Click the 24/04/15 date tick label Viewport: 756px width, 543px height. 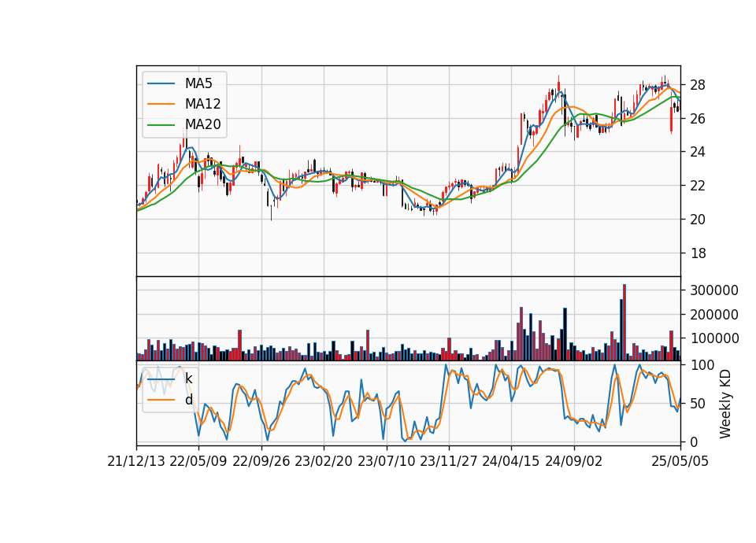point(511,462)
